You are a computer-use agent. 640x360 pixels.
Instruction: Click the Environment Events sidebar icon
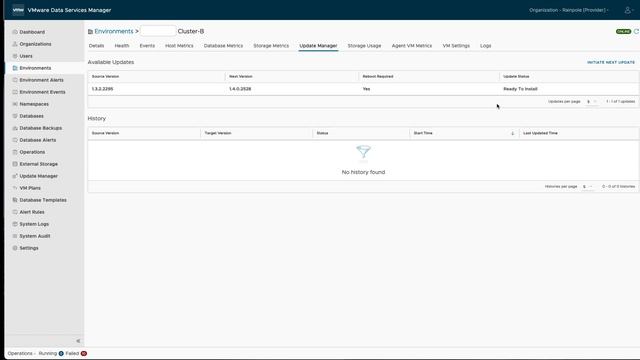pyautogui.click(x=15, y=92)
